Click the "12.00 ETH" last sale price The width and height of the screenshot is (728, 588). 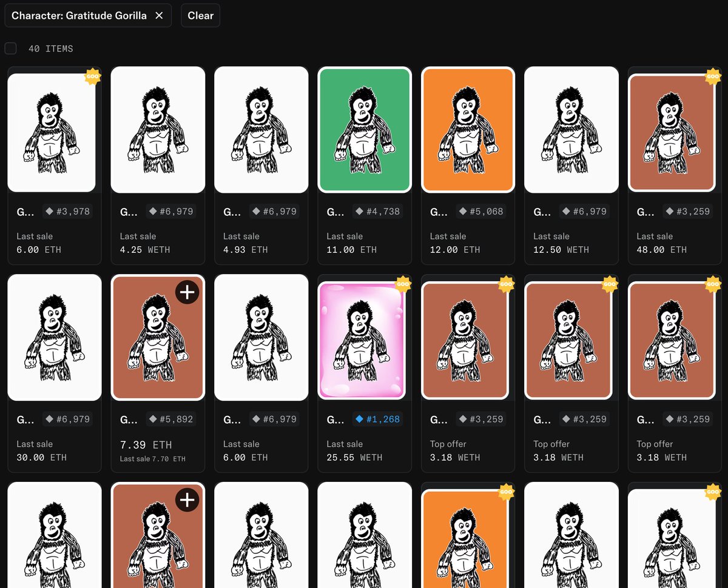(x=455, y=250)
